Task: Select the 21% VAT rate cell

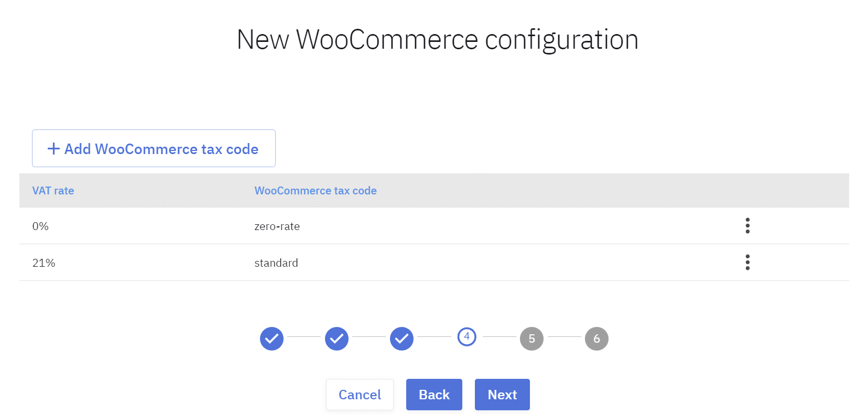Action: coord(44,263)
